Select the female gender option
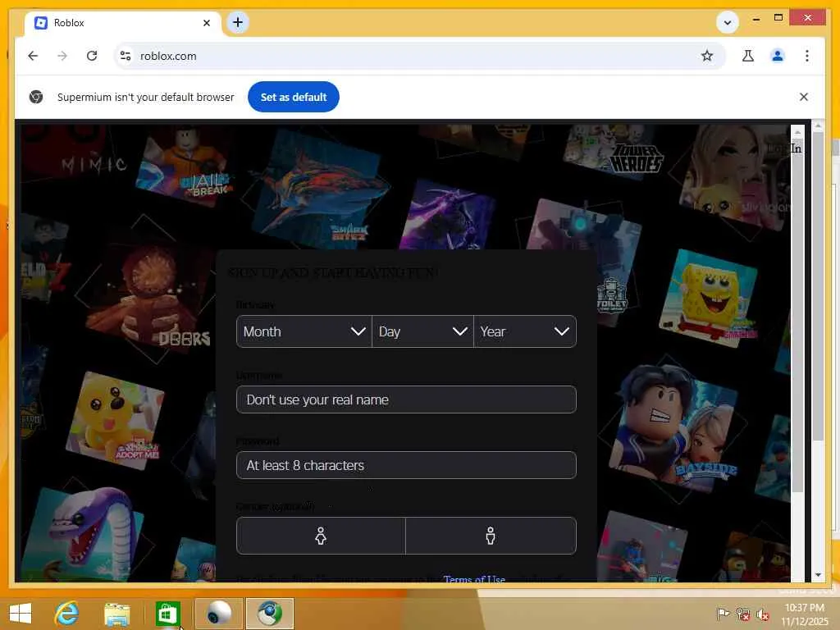 coord(321,536)
